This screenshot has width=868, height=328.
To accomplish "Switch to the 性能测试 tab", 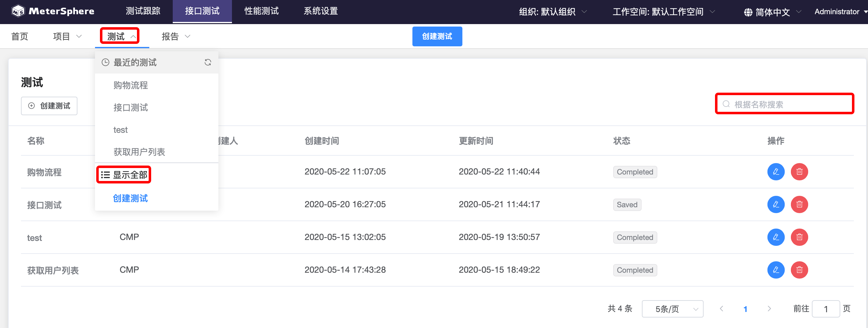I will point(262,11).
